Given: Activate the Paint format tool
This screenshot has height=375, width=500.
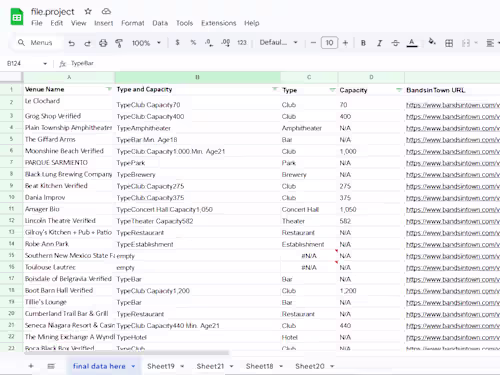Looking at the screenshot, I should tap(119, 43).
